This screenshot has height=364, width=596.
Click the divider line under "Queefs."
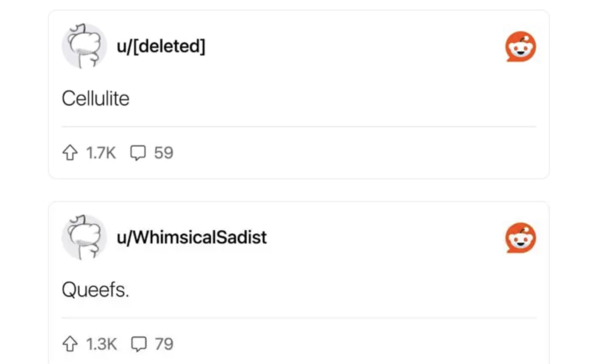pyautogui.click(x=299, y=318)
